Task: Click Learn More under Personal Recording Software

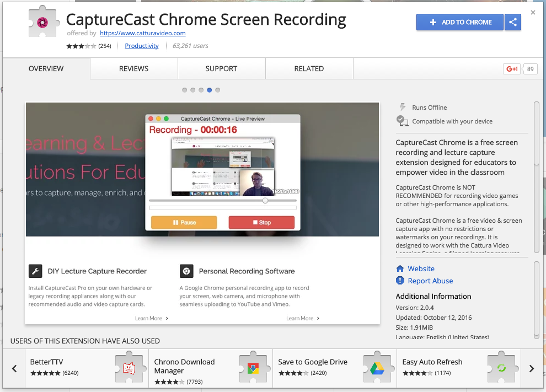Action: [303, 318]
